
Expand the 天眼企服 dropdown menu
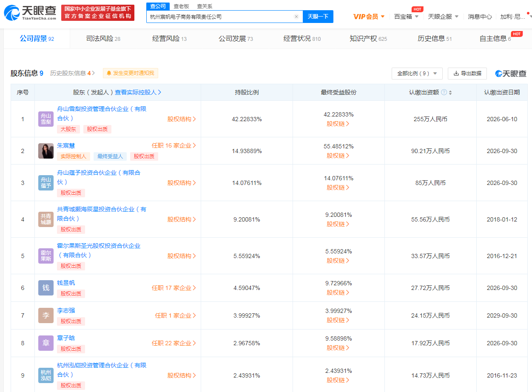tap(443, 17)
